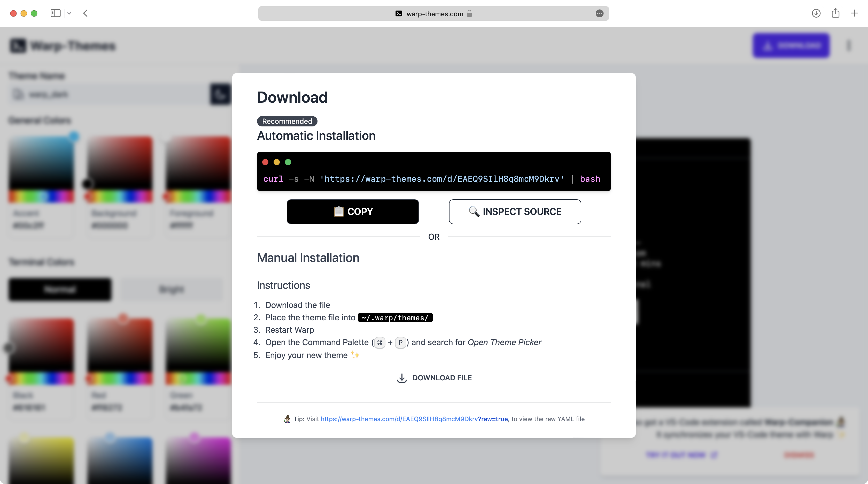868x484 pixels.
Task: Click INSPECT SOURCE button
Action: coord(515,211)
